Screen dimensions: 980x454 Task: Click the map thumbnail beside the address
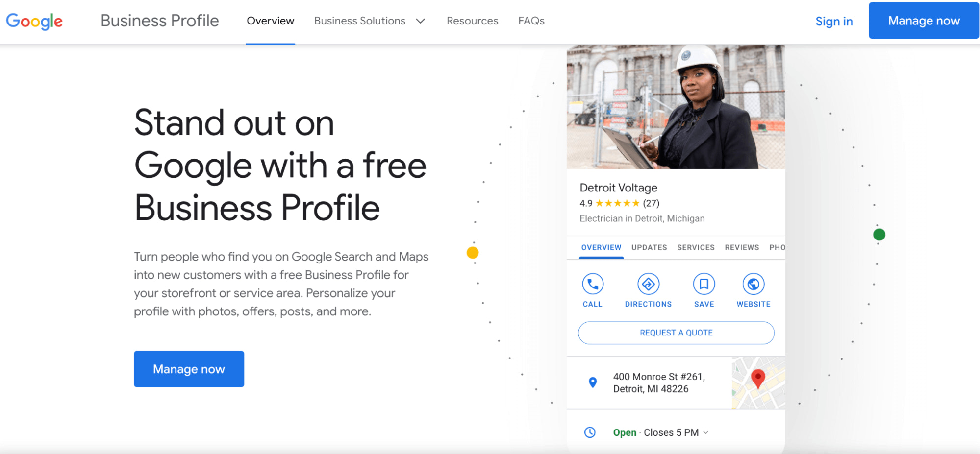[x=758, y=383]
